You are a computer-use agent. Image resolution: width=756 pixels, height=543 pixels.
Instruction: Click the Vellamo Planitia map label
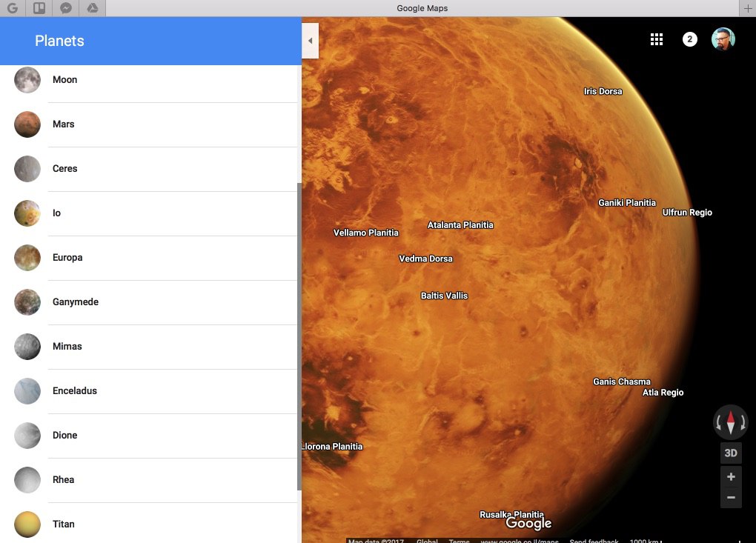tap(366, 233)
